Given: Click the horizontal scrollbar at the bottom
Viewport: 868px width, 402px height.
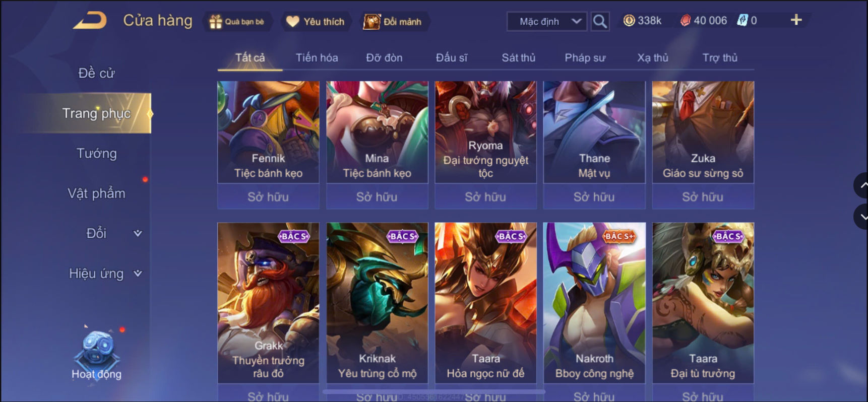Looking at the screenshot, I should (433, 391).
